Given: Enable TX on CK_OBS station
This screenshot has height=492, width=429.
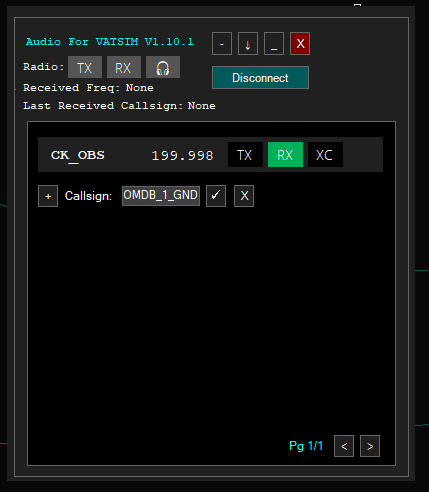Looking at the screenshot, I should (245, 155).
